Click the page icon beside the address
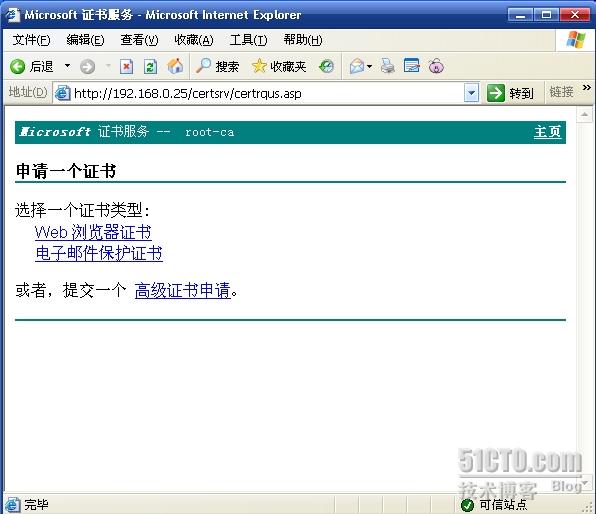Screen dimensions: 596x514 click(x=62, y=93)
